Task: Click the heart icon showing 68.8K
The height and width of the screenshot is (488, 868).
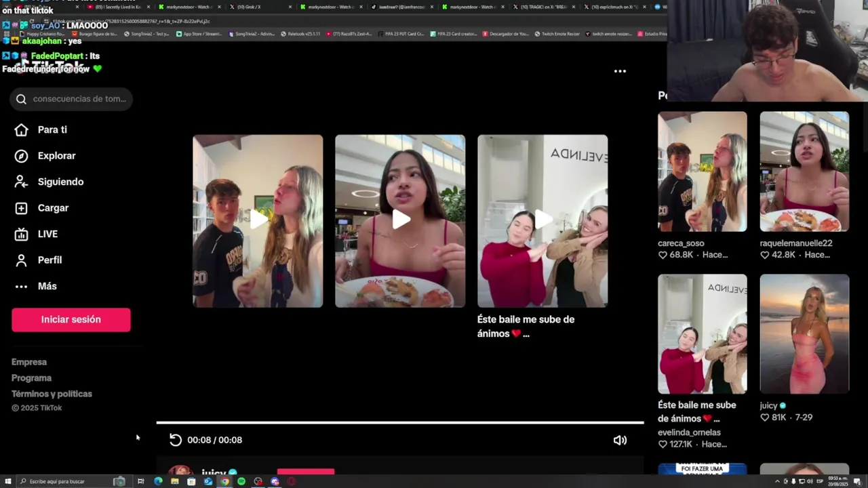Action: click(663, 255)
